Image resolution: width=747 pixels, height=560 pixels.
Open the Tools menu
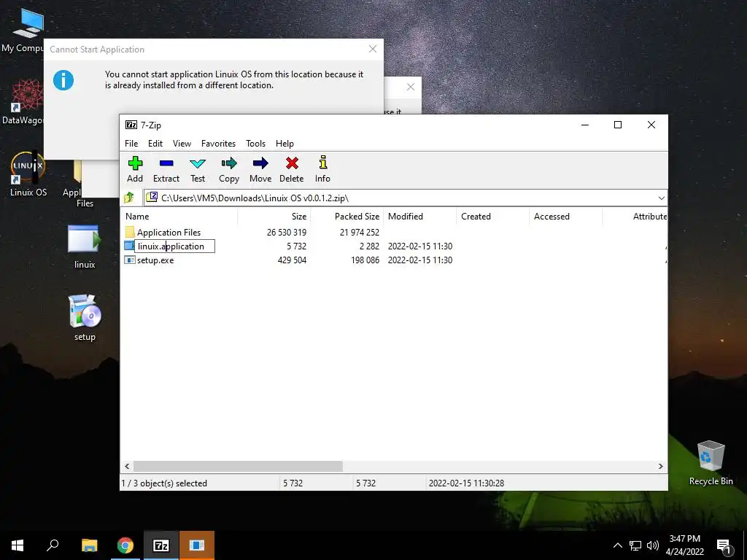pos(256,144)
